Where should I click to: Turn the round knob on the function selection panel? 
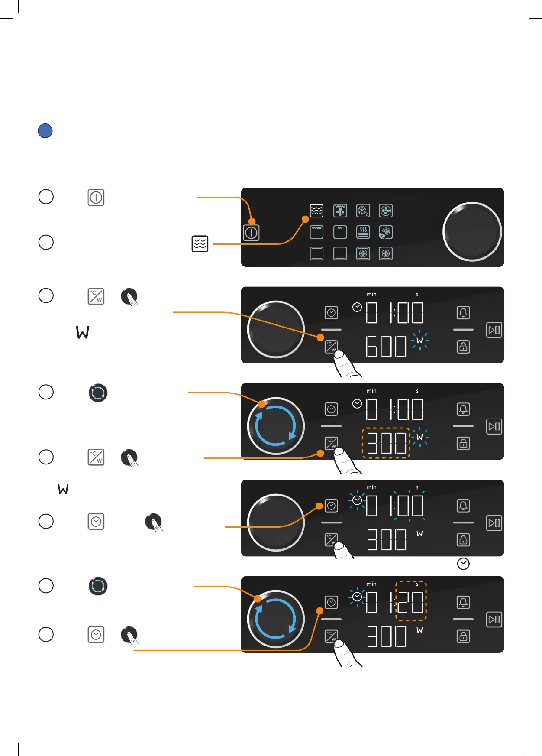click(472, 231)
